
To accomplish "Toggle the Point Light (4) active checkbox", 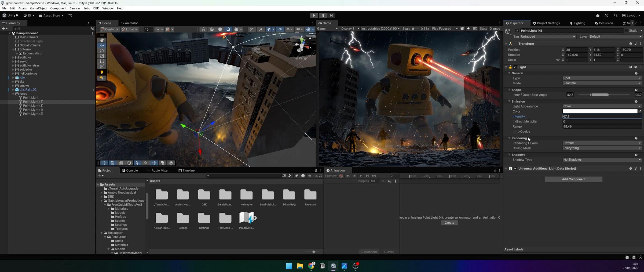I will pos(517,31).
